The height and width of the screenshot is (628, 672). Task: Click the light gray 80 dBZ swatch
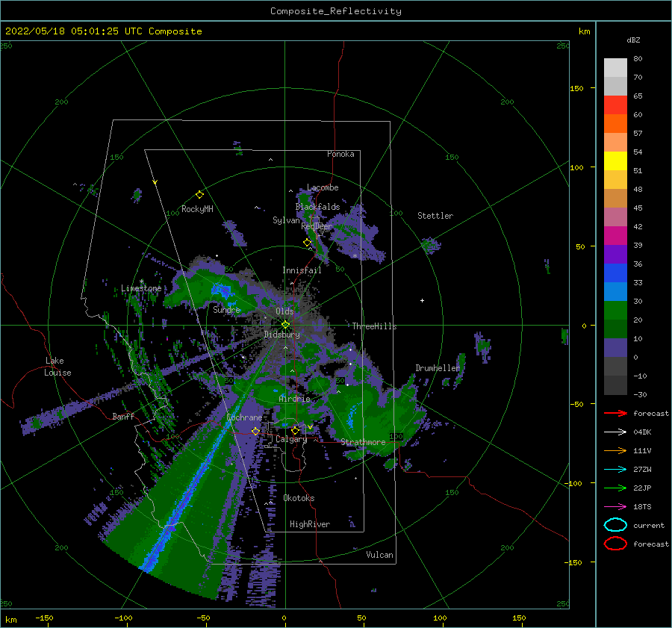point(615,67)
